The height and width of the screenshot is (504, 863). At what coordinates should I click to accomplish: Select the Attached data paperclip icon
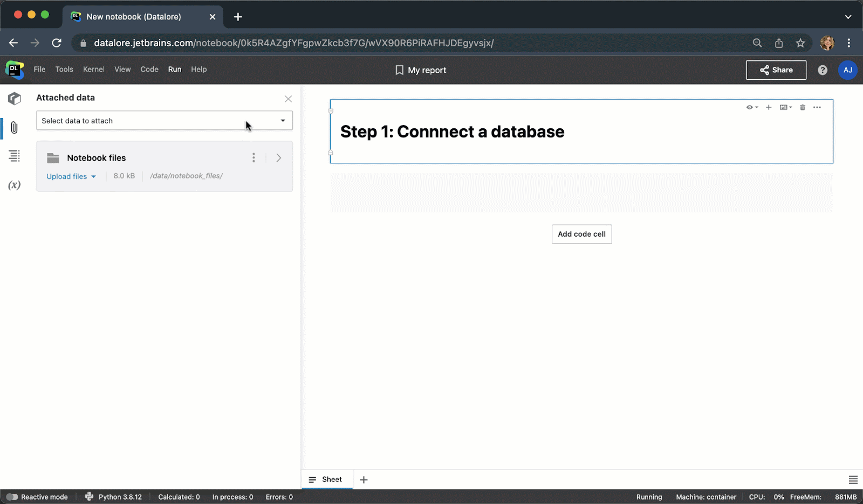click(15, 128)
